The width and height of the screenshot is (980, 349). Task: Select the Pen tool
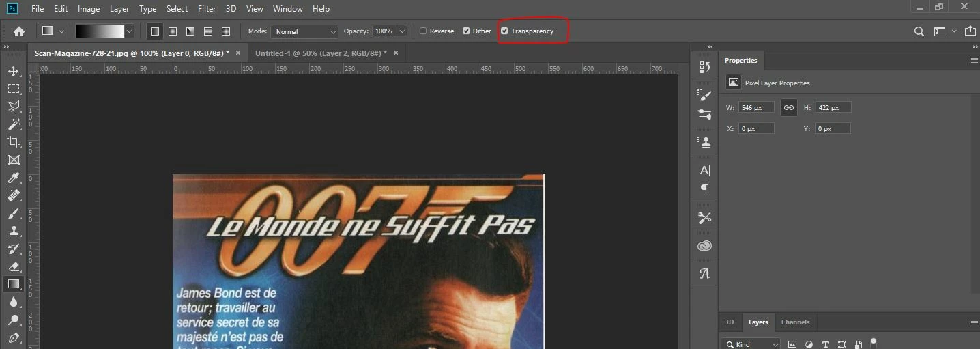point(14,337)
